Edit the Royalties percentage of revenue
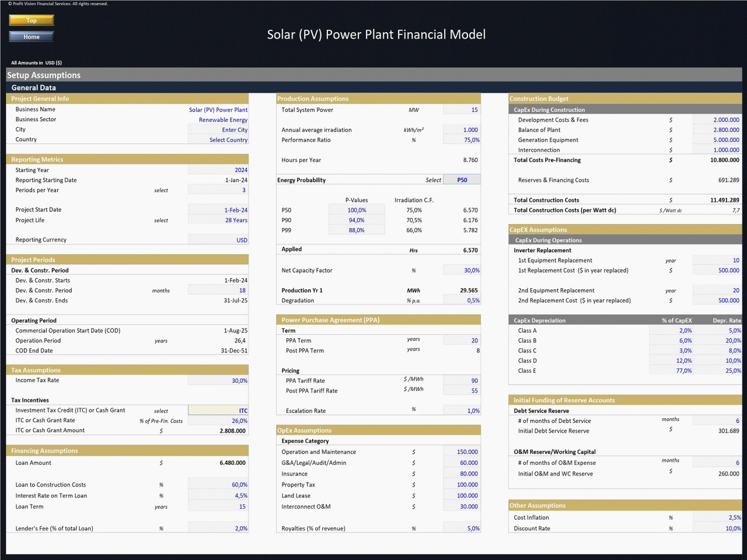 pos(462,528)
